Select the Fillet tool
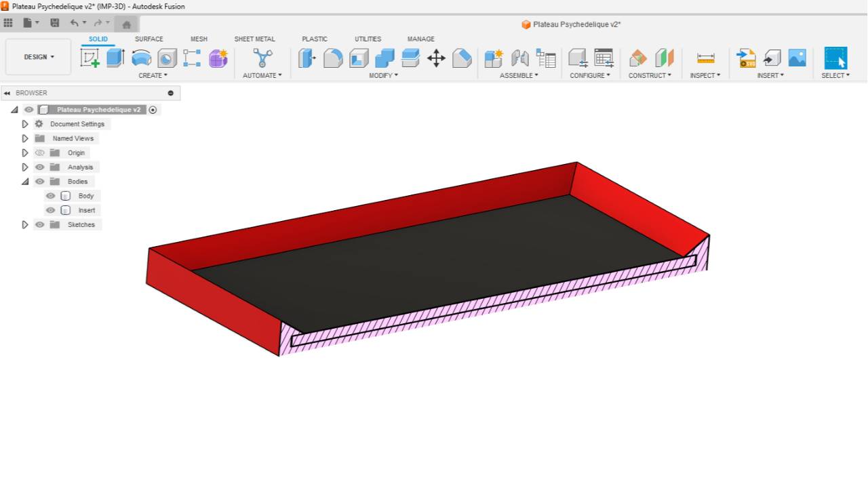This screenshot has height=488, width=868. (x=333, y=58)
